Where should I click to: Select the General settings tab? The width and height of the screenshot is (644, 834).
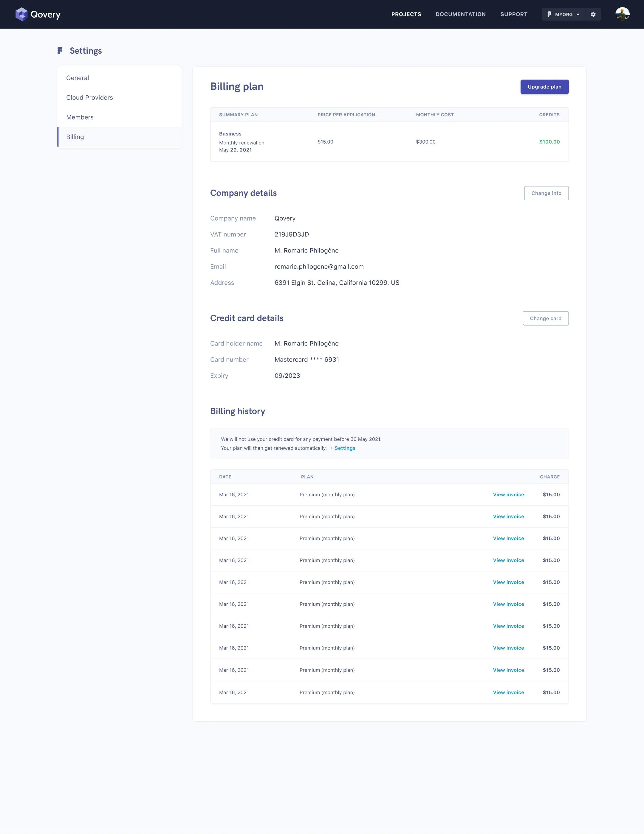tap(78, 78)
